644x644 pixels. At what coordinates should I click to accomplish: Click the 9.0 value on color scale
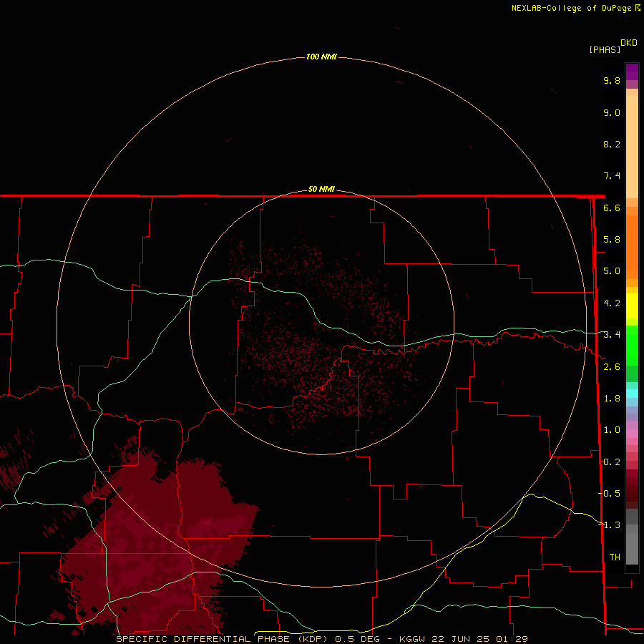pos(612,112)
